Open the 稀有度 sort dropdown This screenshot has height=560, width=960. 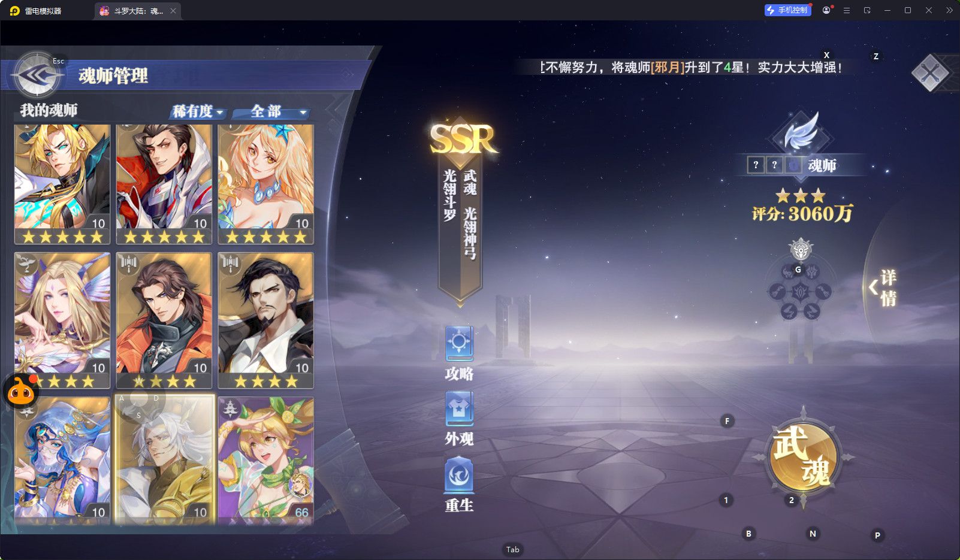(x=198, y=111)
